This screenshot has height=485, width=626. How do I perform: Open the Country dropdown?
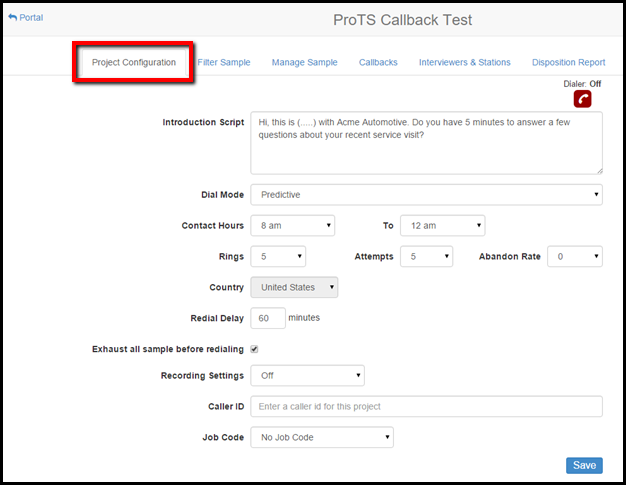(294, 288)
